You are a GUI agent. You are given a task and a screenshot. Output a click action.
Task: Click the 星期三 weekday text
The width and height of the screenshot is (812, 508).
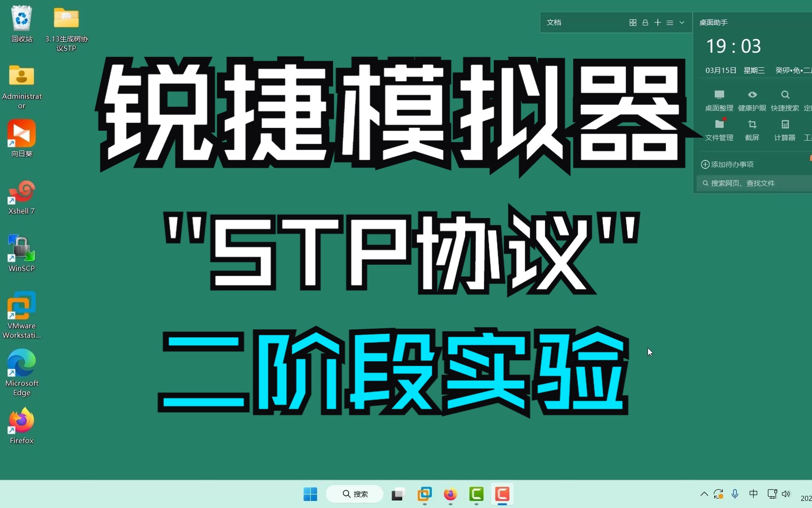(x=754, y=71)
